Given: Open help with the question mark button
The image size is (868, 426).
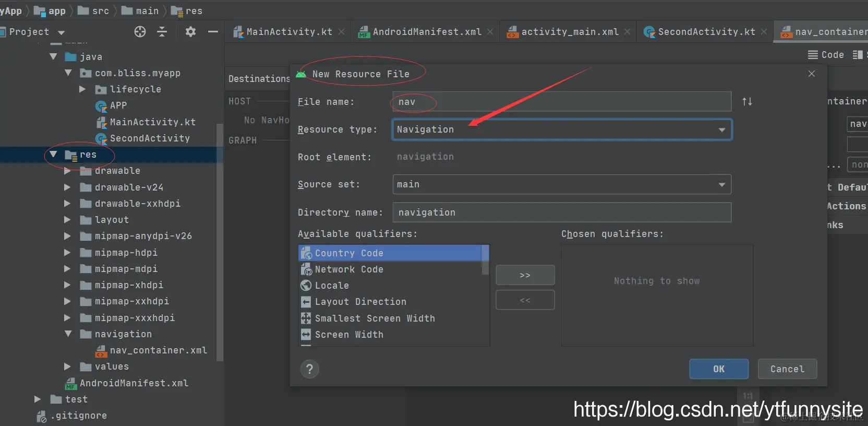Looking at the screenshot, I should (309, 369).
